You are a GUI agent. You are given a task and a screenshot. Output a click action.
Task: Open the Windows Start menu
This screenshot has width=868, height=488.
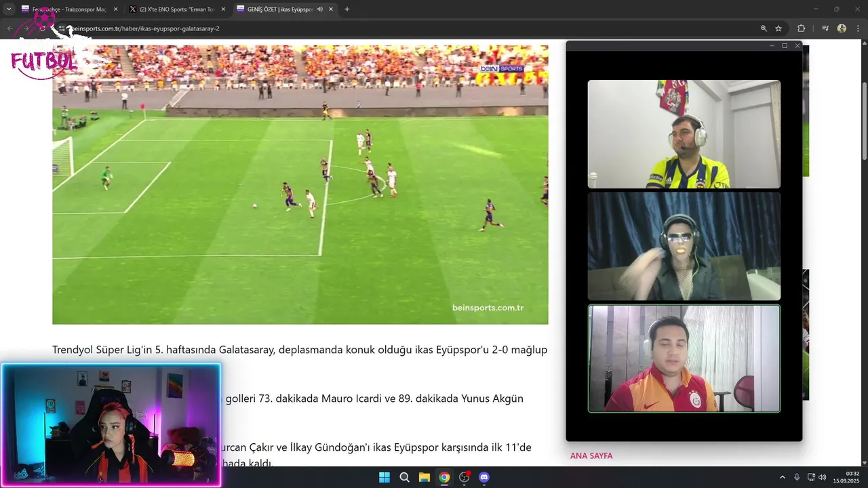pos(384,477)
